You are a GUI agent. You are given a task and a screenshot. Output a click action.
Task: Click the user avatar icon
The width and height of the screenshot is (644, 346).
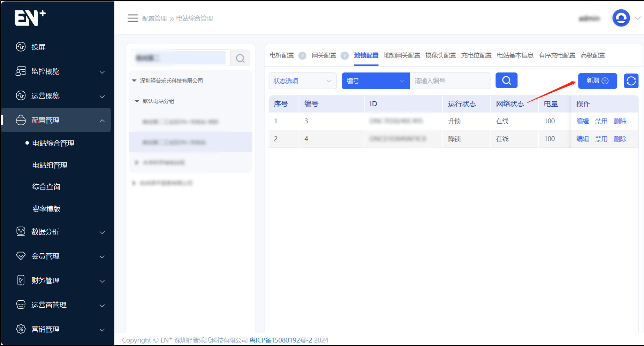pos(621,18)
